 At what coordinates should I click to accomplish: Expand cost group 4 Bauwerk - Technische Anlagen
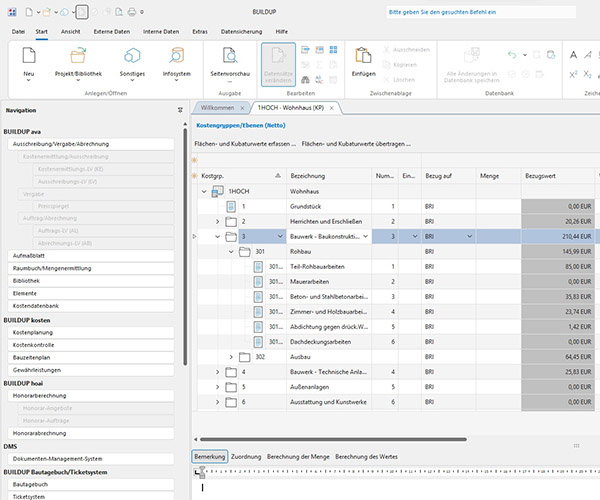(217, 372)
